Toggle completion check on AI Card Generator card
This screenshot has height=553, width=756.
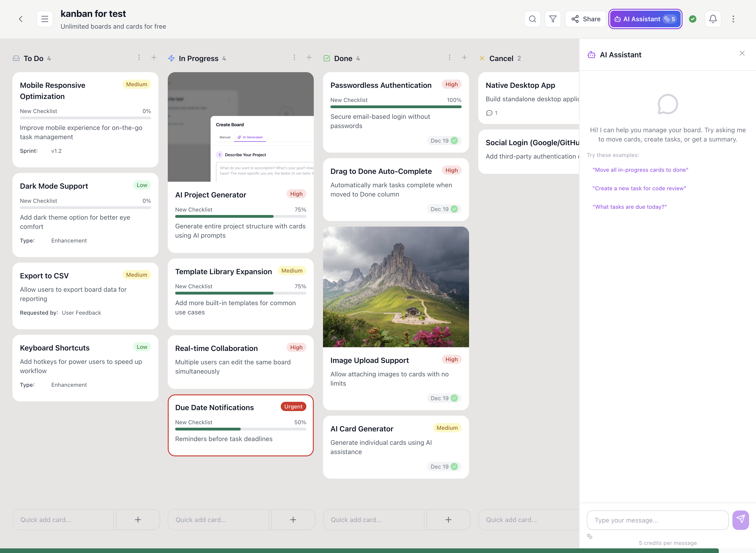coord(454,466)
